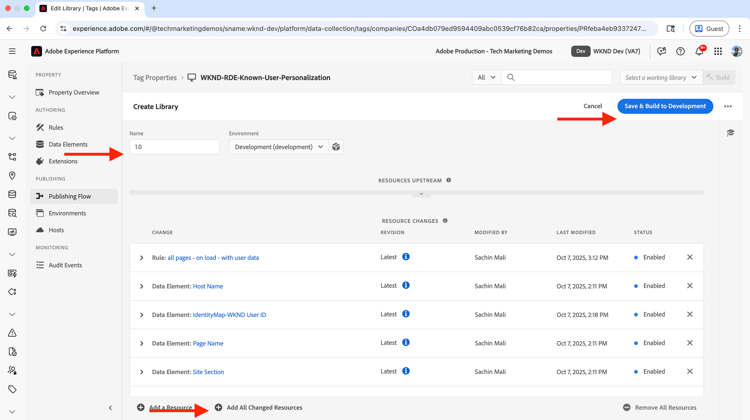
Task: Open the more actions ellipsis
Action: [x=728, y=106]
